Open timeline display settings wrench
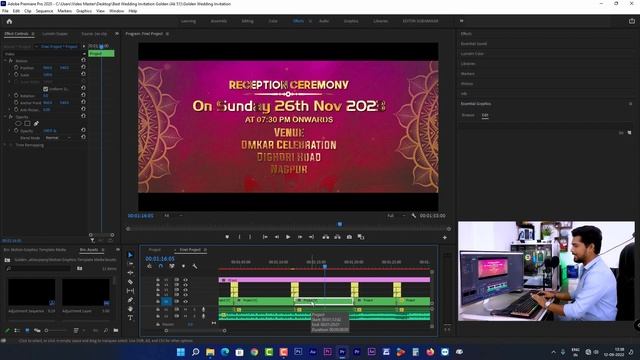This screenshot has height=360, width=640. (x=195, y=266)
